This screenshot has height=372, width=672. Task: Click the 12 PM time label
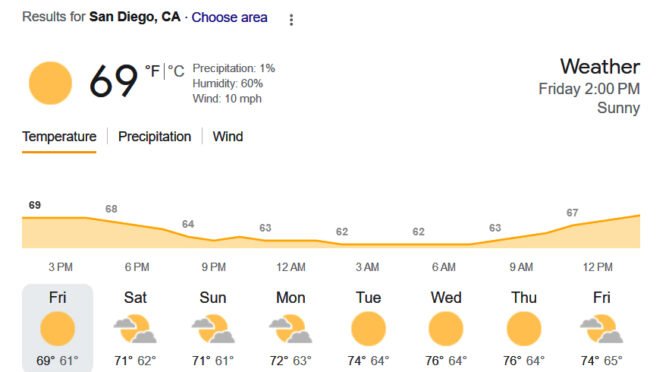597,267
